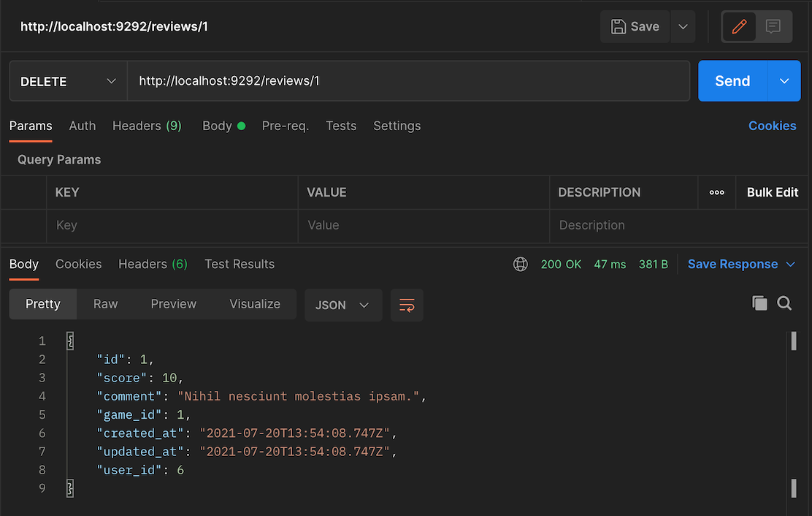Switch to edit mode pencil icon

739,26
